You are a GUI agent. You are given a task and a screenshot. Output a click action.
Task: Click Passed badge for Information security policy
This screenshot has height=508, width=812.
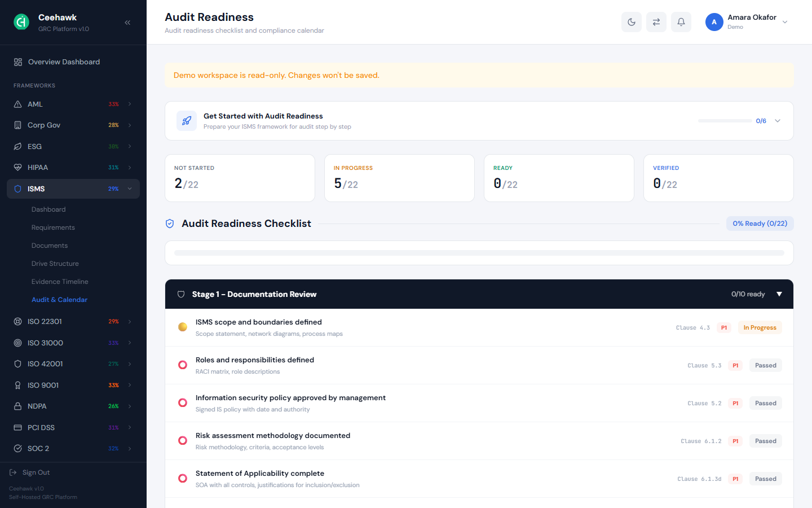766,403
